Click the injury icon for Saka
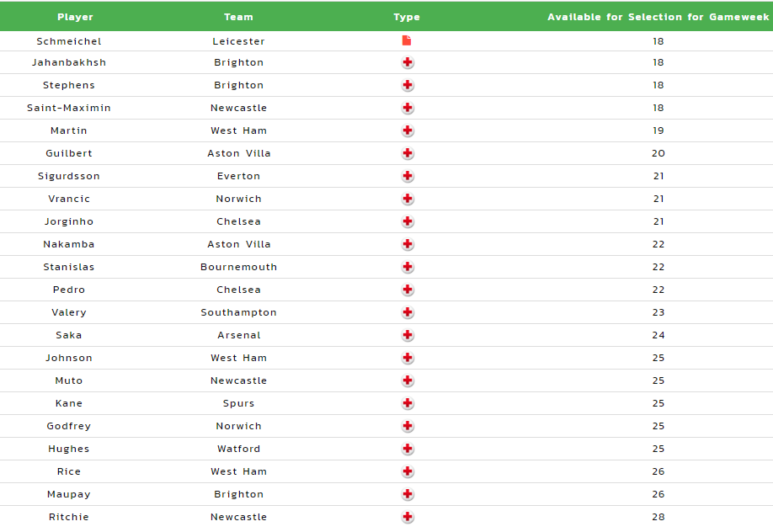The height and width of the screenshot is (532, 773). coord(408,335)
